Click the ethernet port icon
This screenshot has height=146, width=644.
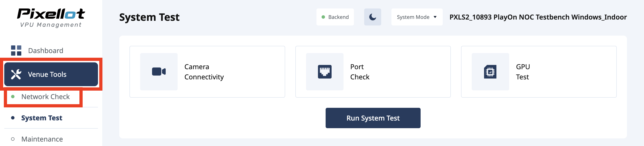[325, 72]
